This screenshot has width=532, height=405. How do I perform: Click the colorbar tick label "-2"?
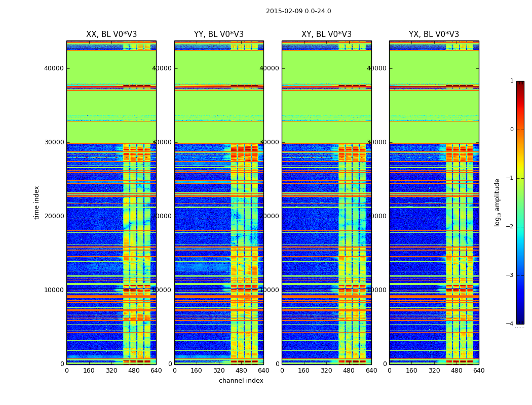coord(511,227)
